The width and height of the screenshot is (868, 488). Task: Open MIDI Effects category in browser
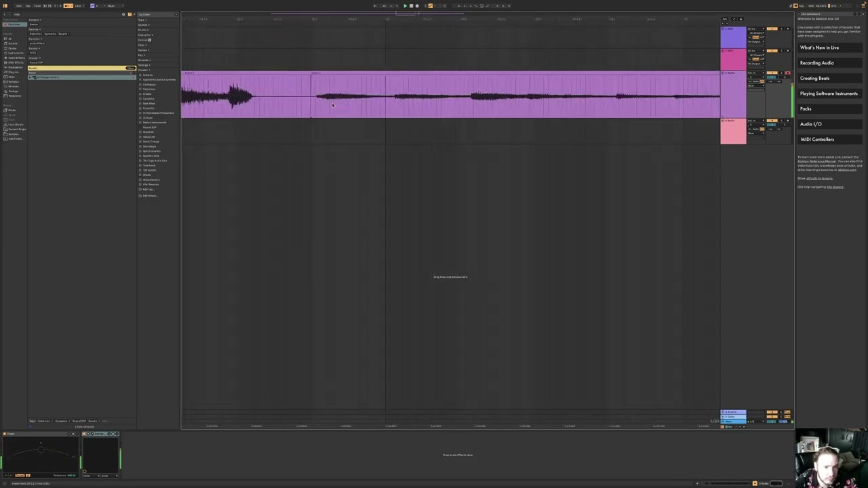point(15,62)
